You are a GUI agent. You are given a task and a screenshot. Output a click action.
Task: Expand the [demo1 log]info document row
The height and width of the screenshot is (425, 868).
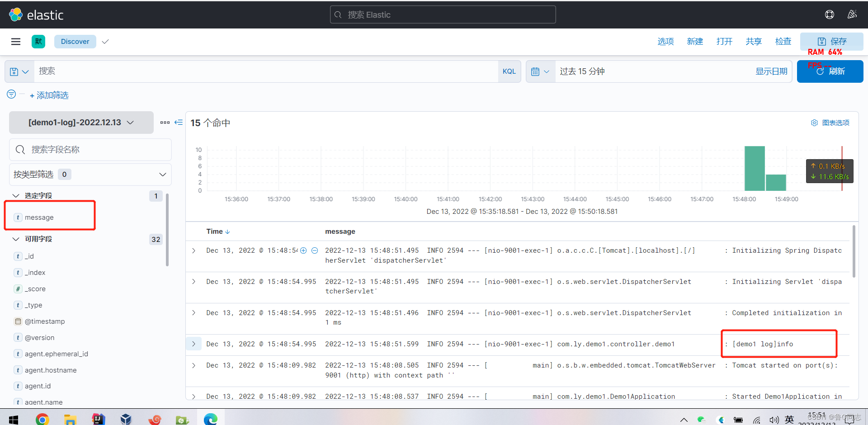click(194, 344)
